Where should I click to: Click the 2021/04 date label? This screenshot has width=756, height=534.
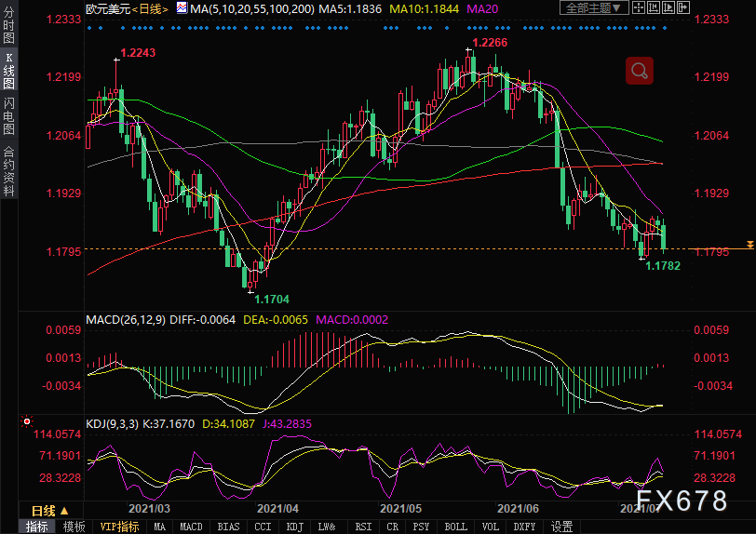tap(277, 509)
